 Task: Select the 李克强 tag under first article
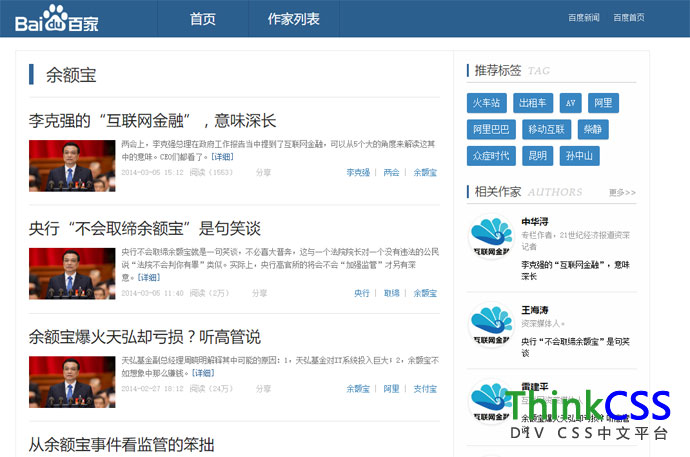tap(358, 172)
